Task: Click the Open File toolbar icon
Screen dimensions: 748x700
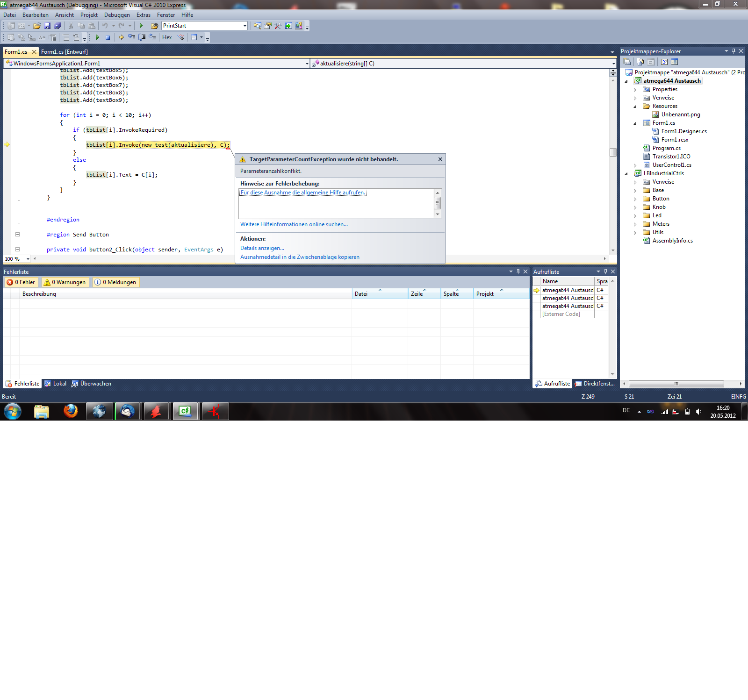Action: 36,26
